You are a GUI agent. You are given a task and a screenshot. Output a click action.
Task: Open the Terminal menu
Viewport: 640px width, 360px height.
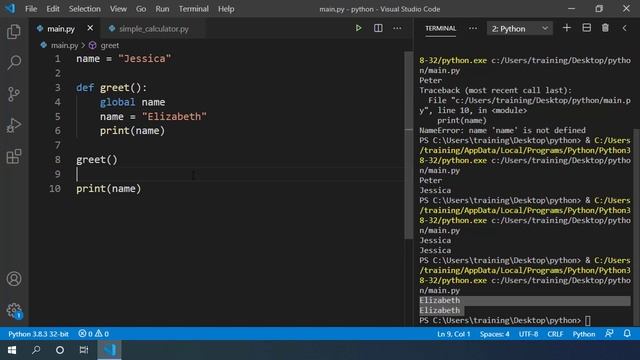193,9
